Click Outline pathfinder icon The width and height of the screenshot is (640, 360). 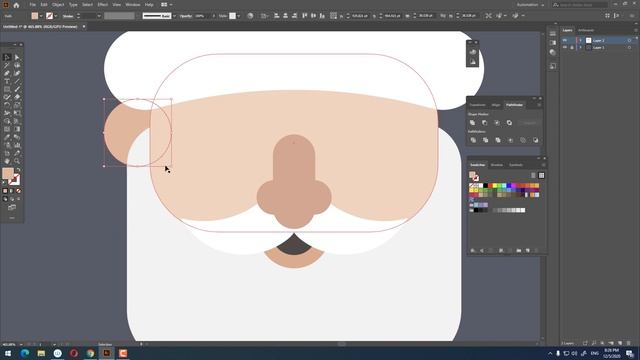coord(523,140)
